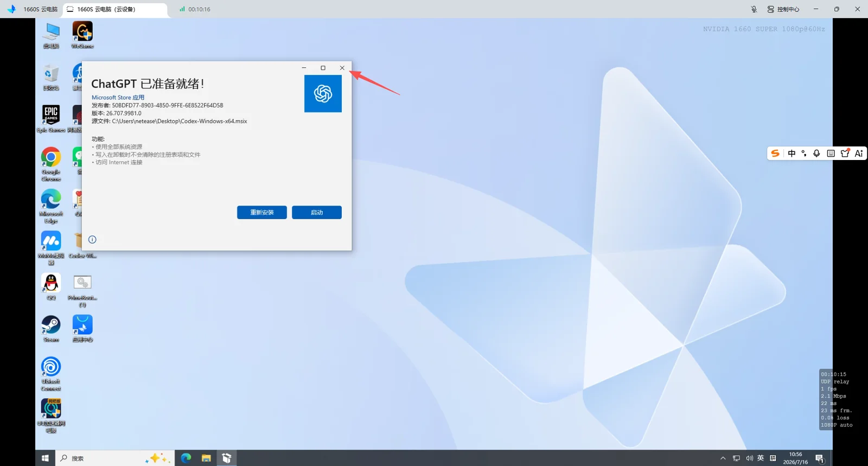Click the Sogou S logo on the IME bar

click(x=776, y=154)
